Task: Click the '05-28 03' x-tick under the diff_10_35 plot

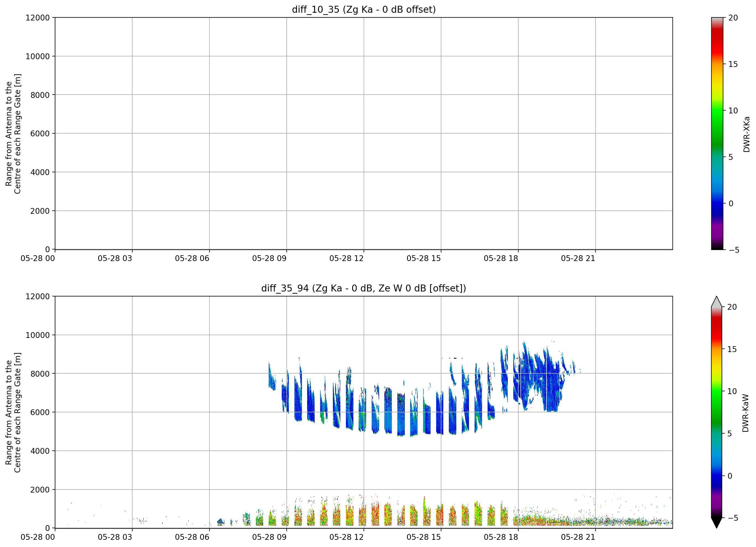Action: point(115,259)
